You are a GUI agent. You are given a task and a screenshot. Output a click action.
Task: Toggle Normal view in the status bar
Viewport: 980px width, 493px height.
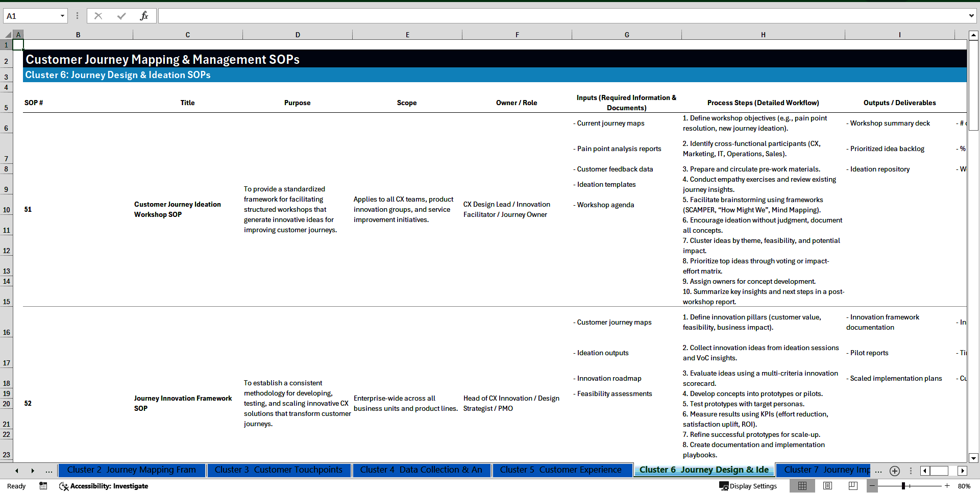point(802,486)
